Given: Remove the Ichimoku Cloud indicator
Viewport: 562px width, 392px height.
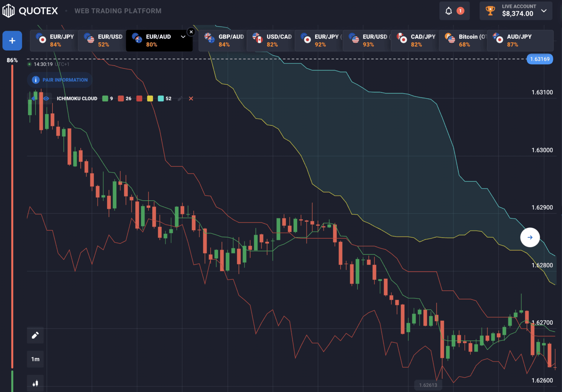Looking at the screenshot, I should tap(191, 99).
